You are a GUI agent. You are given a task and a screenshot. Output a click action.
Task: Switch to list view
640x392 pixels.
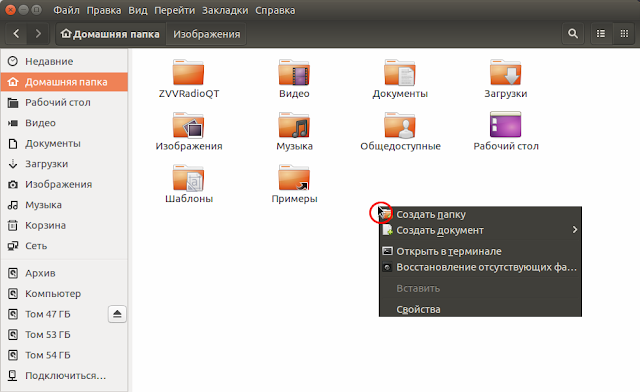601,33
